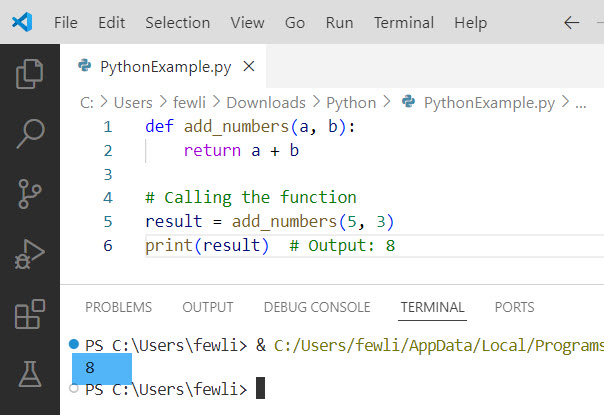Click the comment '# Calling the function'
The width and height of the screenshot is (604, 415).
point(251,198)
